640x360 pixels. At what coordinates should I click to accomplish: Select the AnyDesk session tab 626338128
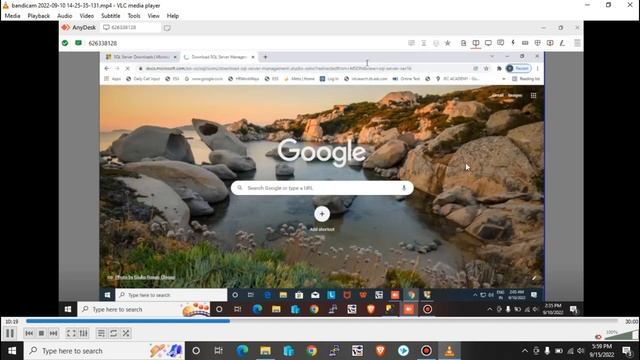click(x=130, y=27)
